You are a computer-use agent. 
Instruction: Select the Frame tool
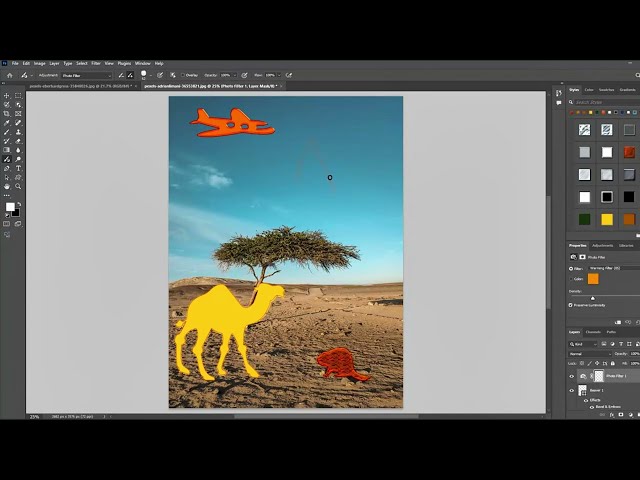click(x=18, y=114)
